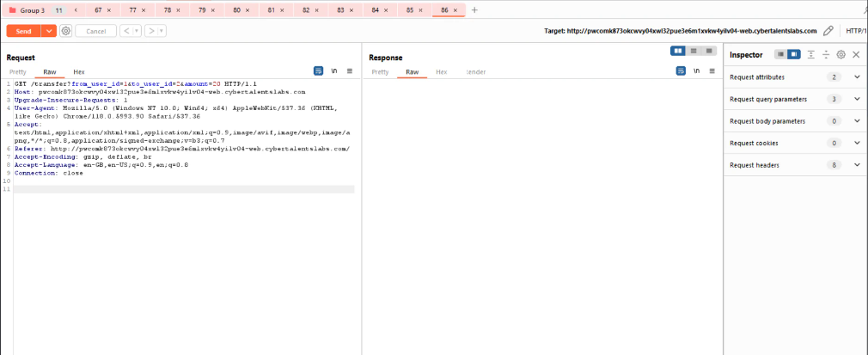Click the orange Send button

(23, 31)
